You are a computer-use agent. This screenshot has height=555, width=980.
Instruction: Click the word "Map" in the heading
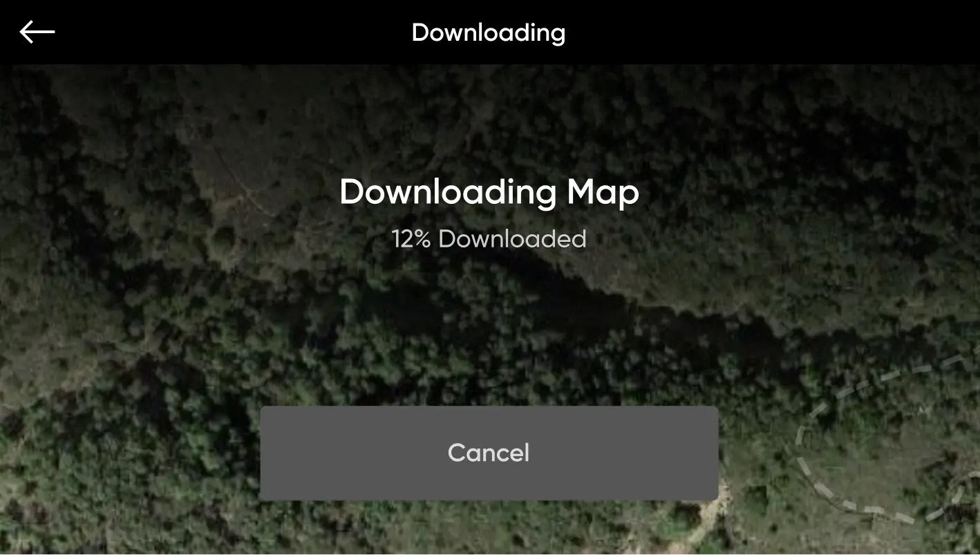603,194
